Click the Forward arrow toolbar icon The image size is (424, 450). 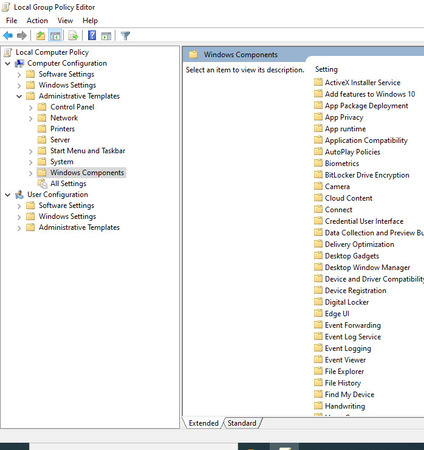(x=22, y=35)
